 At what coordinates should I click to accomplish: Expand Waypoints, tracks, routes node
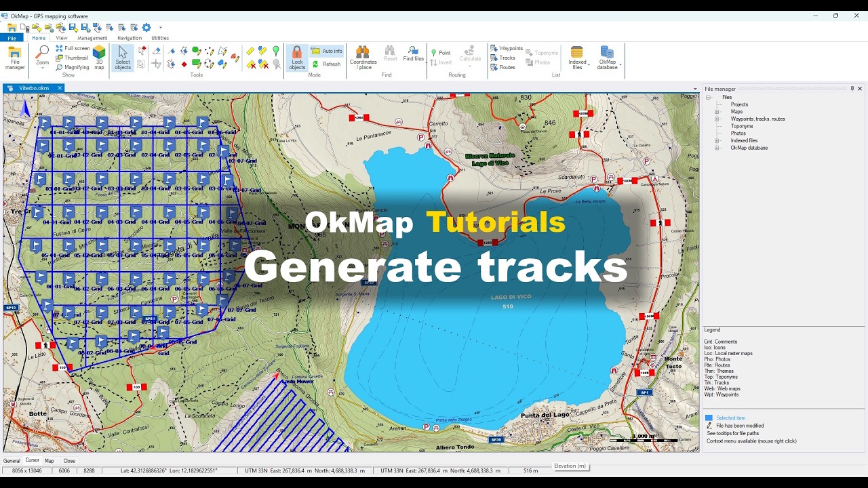click(717, 119)
